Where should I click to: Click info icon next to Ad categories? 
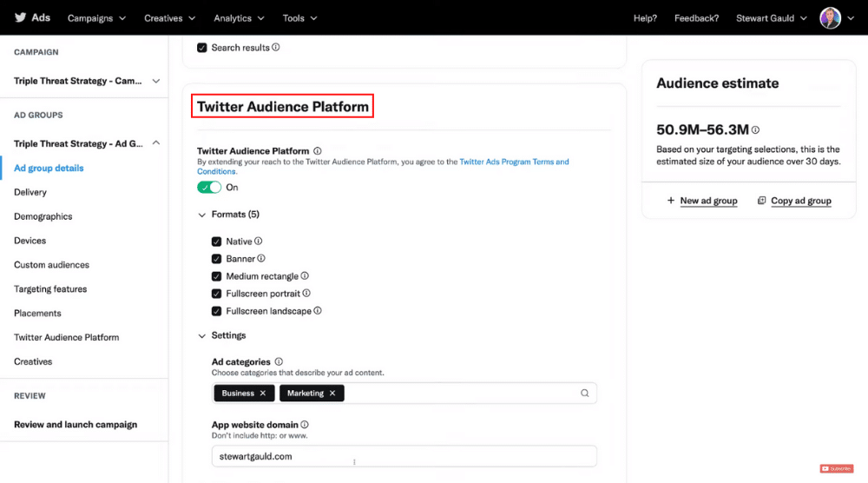point(279,361)
